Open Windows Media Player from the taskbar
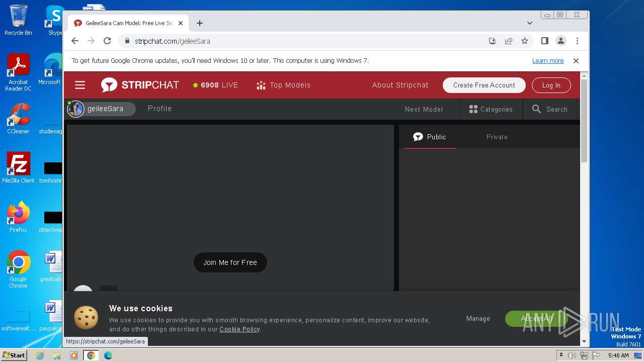644x362 pixels. point(74,355)
